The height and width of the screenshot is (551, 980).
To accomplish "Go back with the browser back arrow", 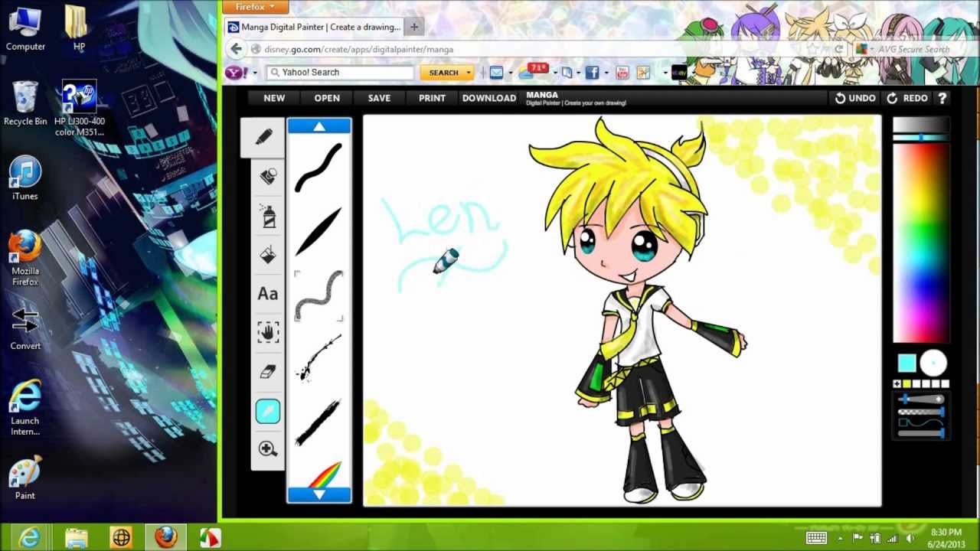I will pyautogui.click(x=235, y=49).
